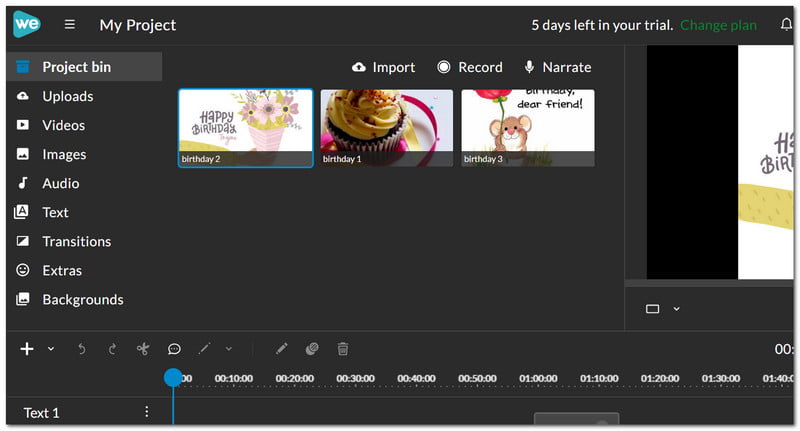Switch to the Audio section

(61, 183)
